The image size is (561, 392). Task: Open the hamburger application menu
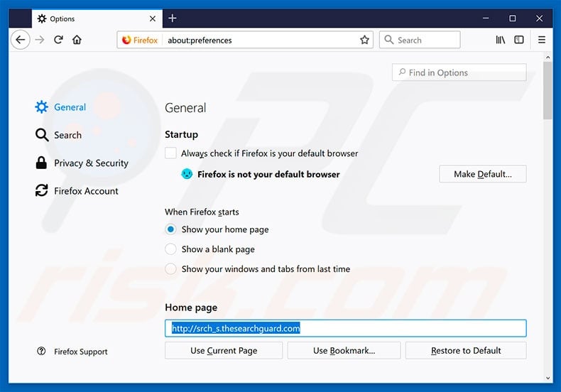click(542, 40)
